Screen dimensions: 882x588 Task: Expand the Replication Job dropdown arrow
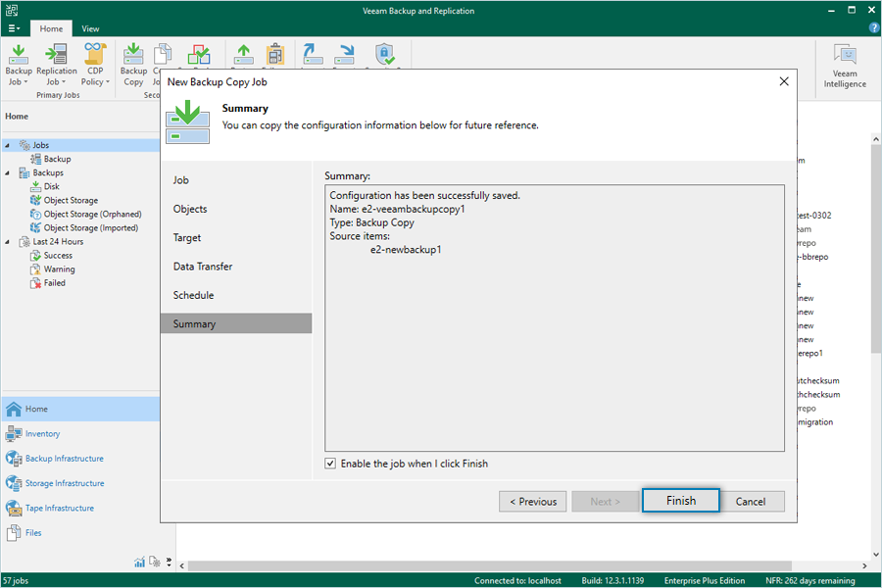(64, 82)
